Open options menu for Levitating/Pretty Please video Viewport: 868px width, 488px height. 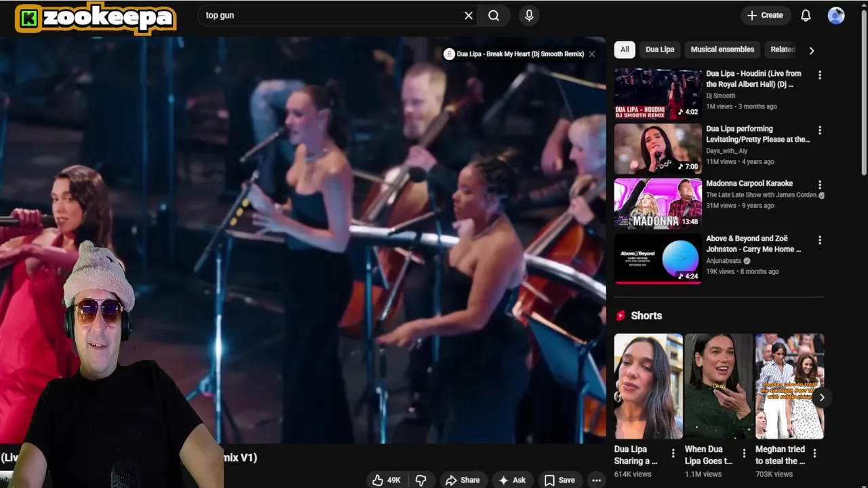point(820,130)
